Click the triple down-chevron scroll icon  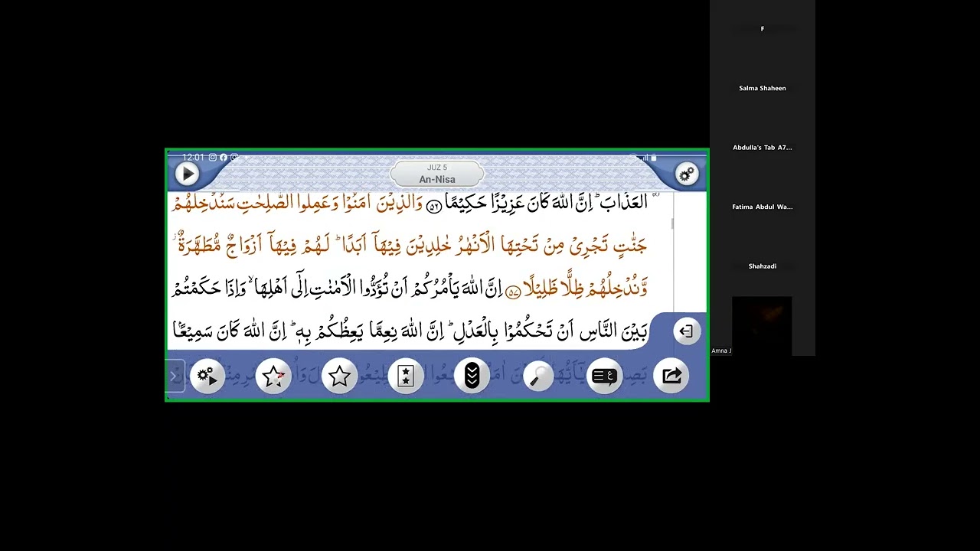pos(472,376)
